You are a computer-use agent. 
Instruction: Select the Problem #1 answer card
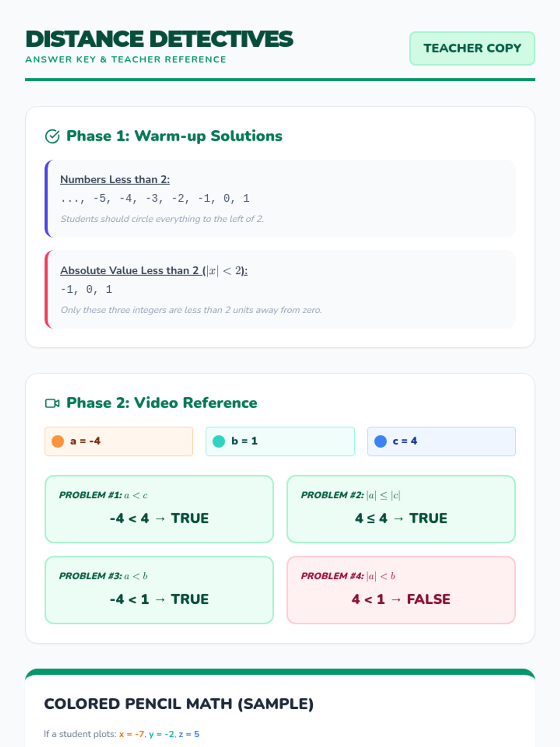point(159,509)
